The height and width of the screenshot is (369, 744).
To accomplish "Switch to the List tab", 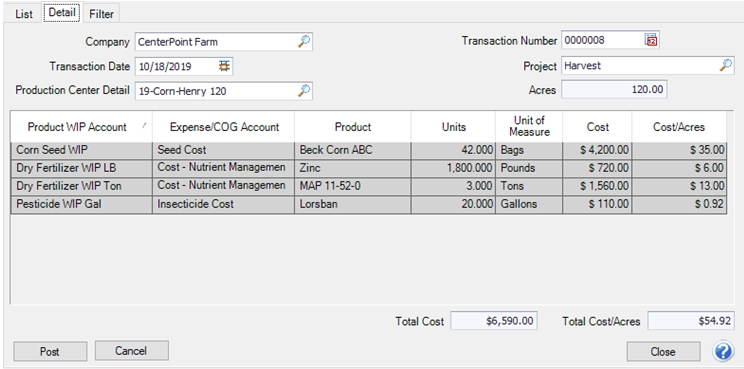I will coord(24,14).
